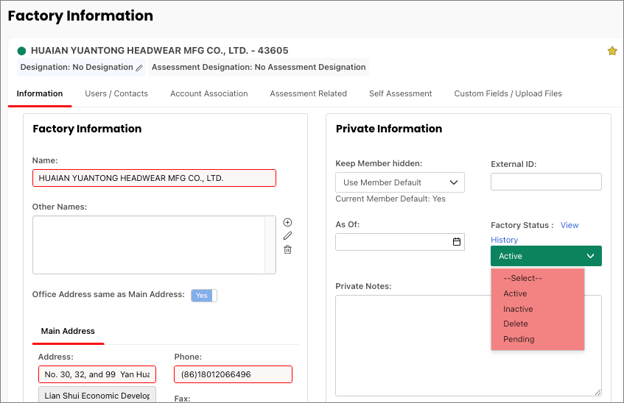Click the Phone number field

[x=233, y=374]
